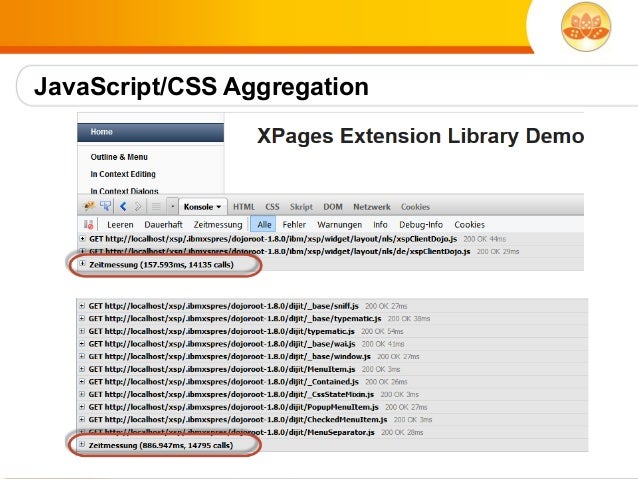Expand the MenuItem.js GET request

(82, 369)
